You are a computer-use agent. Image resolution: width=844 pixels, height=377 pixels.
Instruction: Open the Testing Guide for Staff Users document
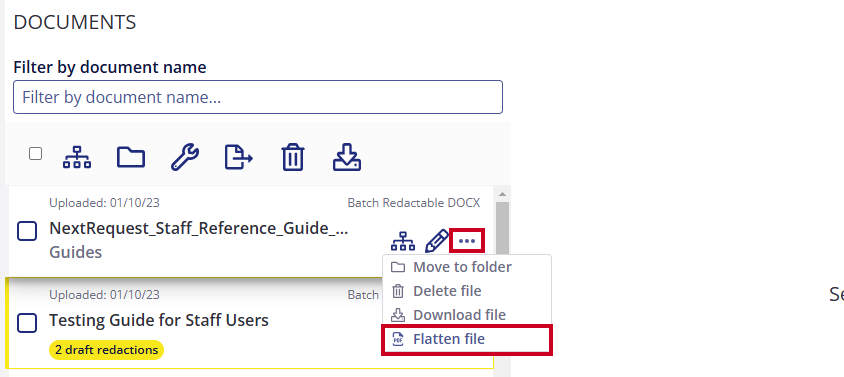[x=159, y=320]
